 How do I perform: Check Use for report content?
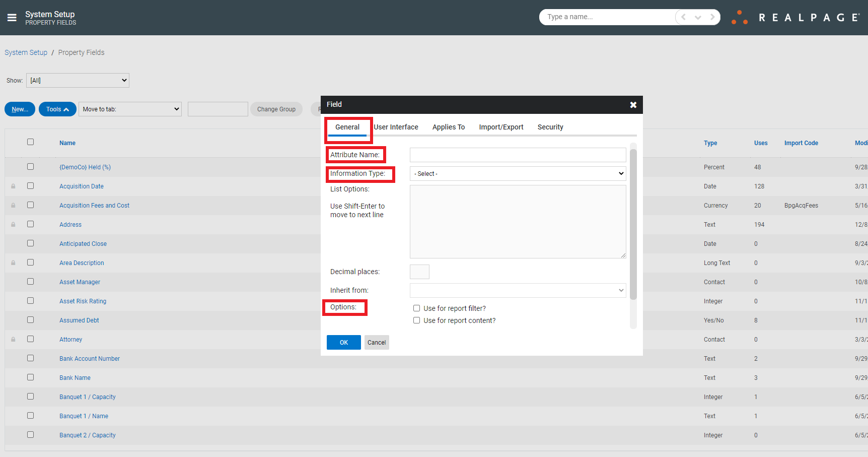(x=416, y=320)
